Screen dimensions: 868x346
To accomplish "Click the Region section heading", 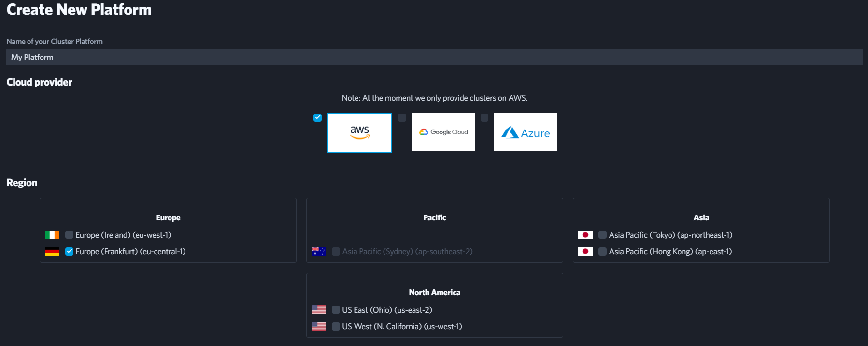I will click(x=22, y=183).
